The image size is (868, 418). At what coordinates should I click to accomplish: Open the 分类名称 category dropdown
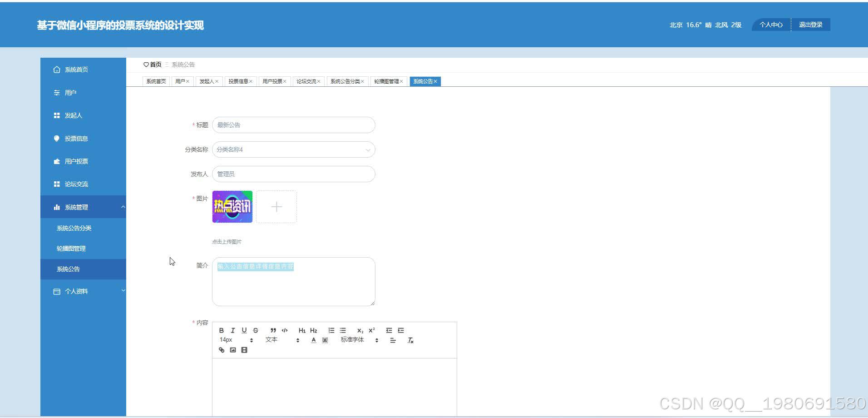coord(294,149)
